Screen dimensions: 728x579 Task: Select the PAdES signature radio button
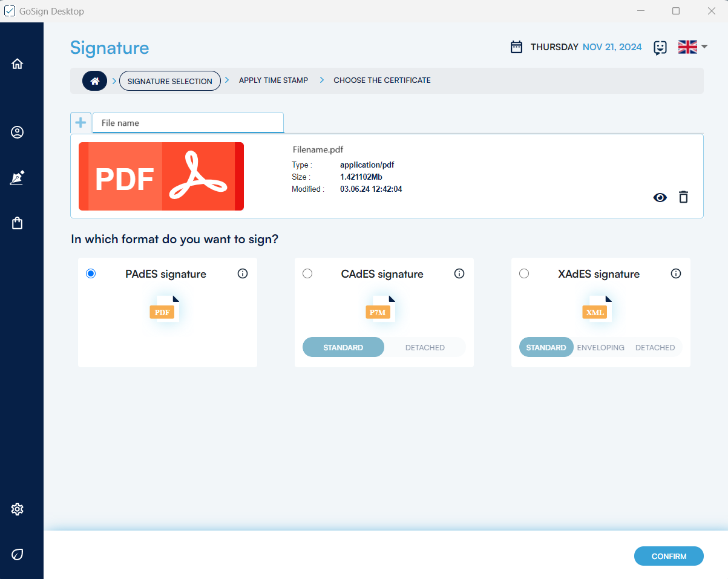91,274
